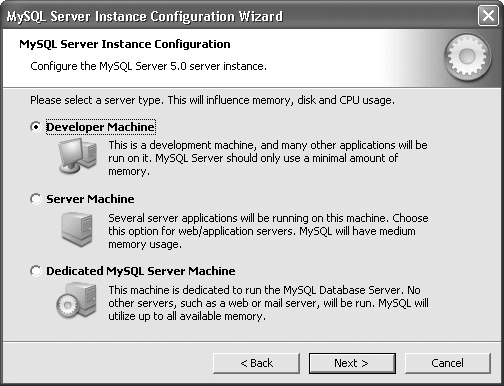
Task: Cancel the configuration wizard
Action: pos(448,363)
